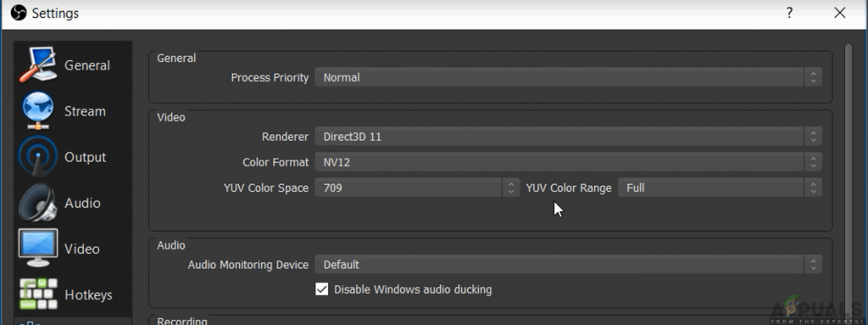
Task: Click the help question mark button
Action: 789,13
